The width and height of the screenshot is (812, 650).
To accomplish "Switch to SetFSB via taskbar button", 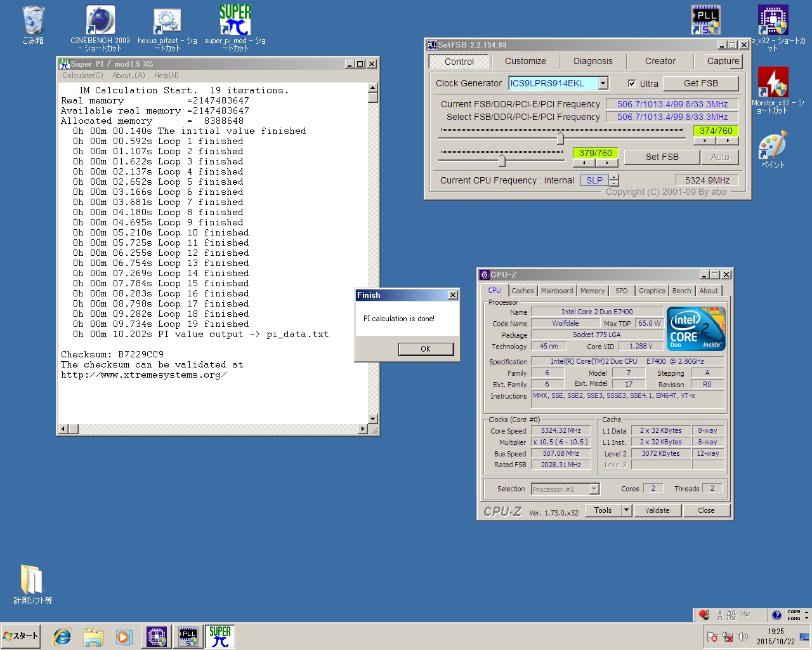I will 188,637.
